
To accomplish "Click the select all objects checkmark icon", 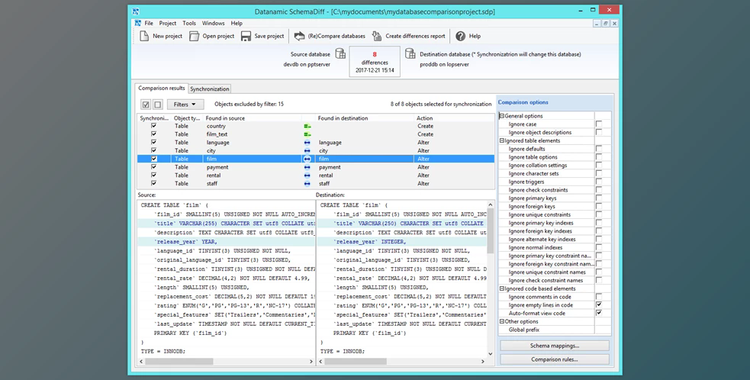I will pos(145,104).
